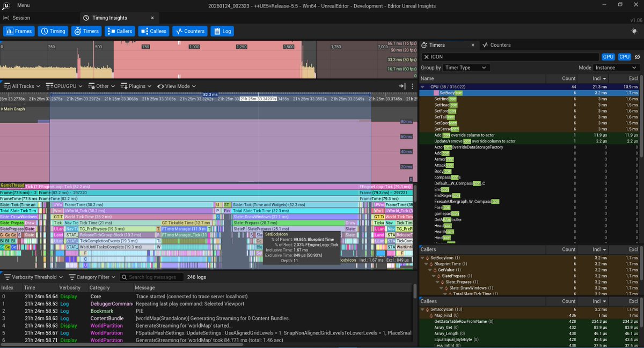Open the CPU/GPU tracks dropdown
The image size is (644, 348).
pos(64,86)
